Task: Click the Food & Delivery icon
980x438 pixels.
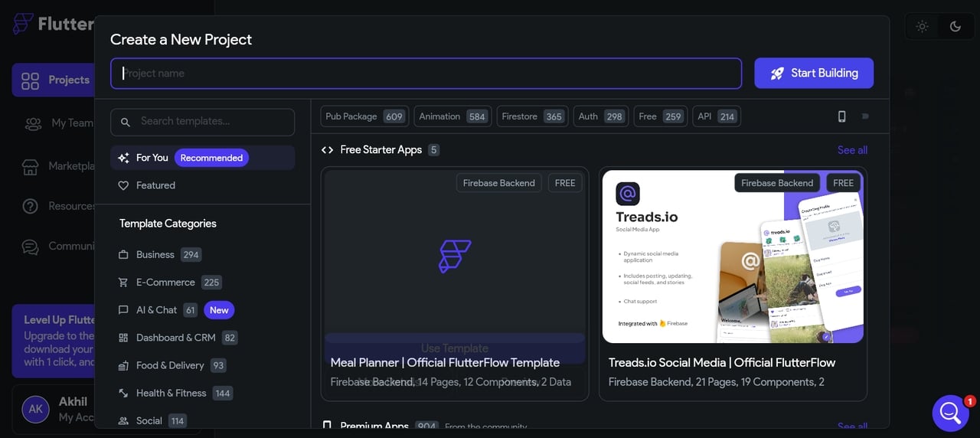Action: coord(123,366)
